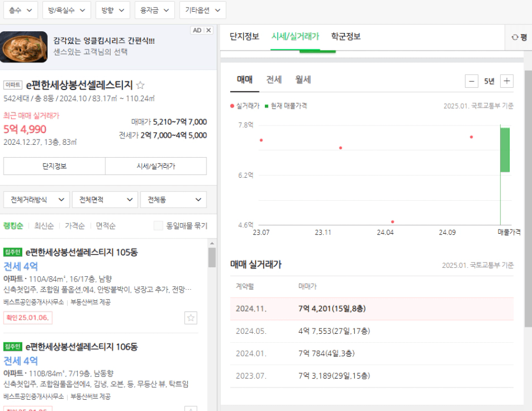The image size is (532, 411).
Task: Select the 2024.11. 7억 4,201 transaction row
Action: [372, 309]
